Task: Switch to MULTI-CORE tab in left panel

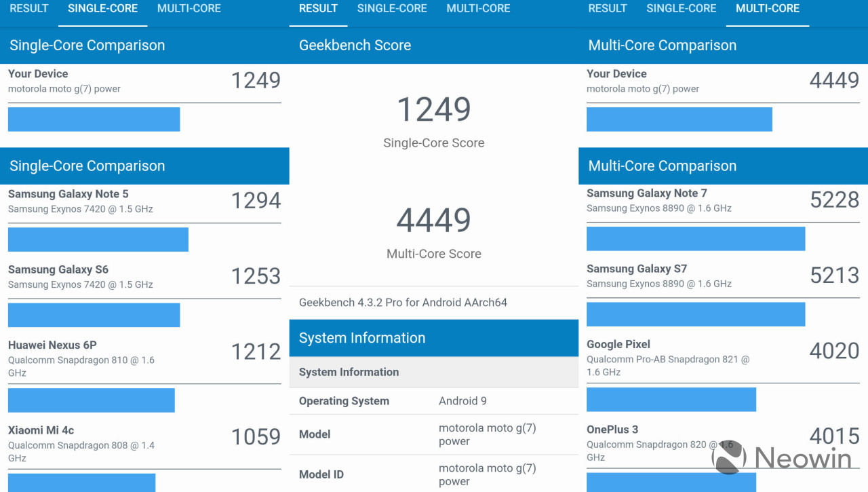Action: pos(189,9)
